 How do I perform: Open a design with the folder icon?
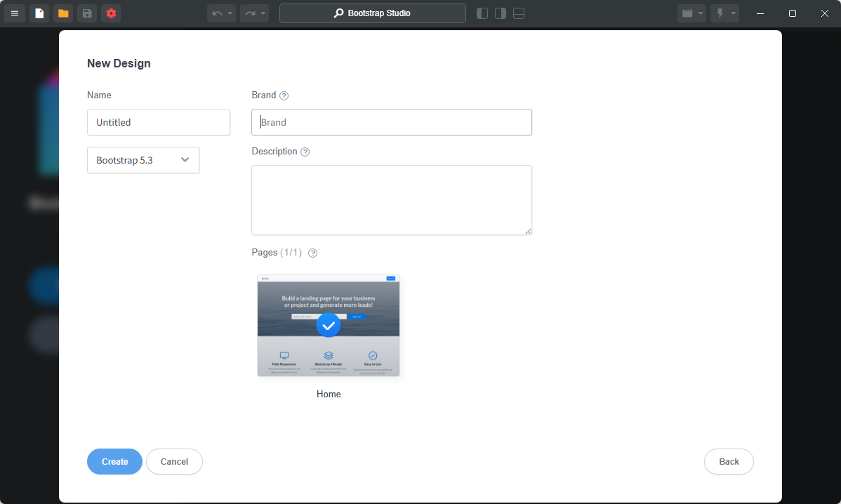pyautogui.click(x=63, y=13)
